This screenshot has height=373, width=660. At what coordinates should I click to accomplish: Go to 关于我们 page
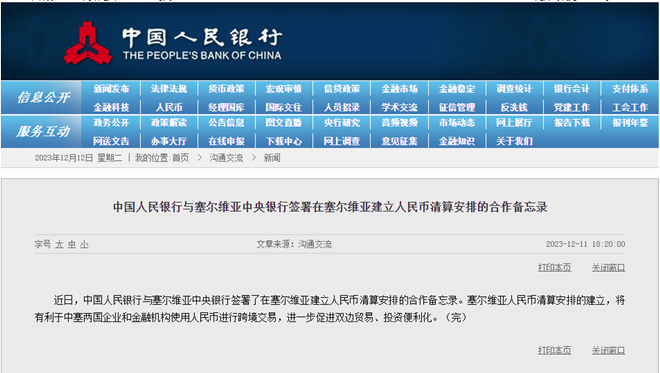click(x=514, y=141)
